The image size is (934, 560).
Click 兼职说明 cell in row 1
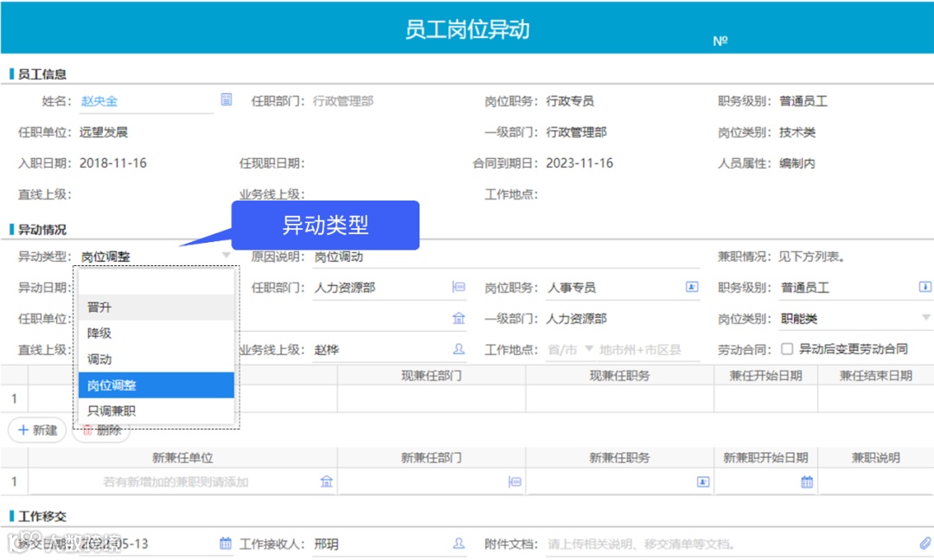pyautogui.click(x=875, y=481)
